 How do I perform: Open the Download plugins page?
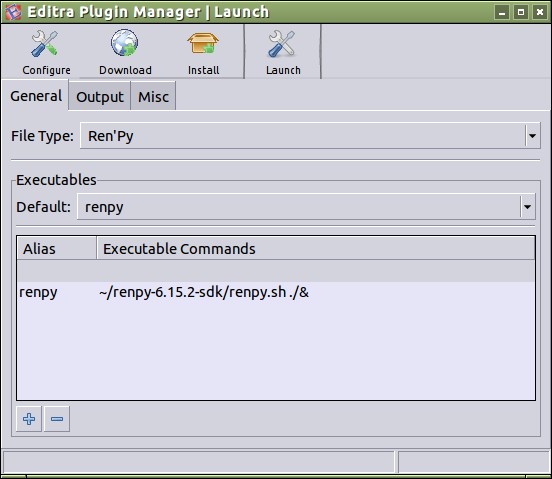point(125,53)
